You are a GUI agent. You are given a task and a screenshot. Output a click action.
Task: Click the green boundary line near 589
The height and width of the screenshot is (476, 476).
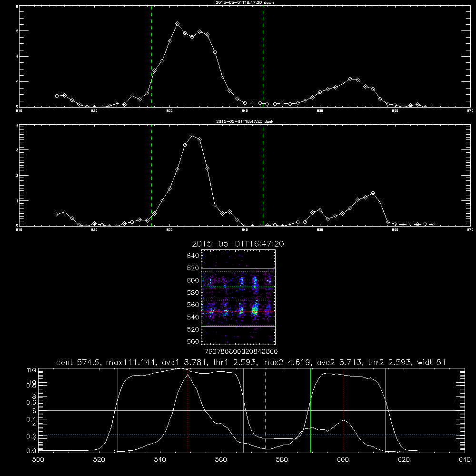310,410
